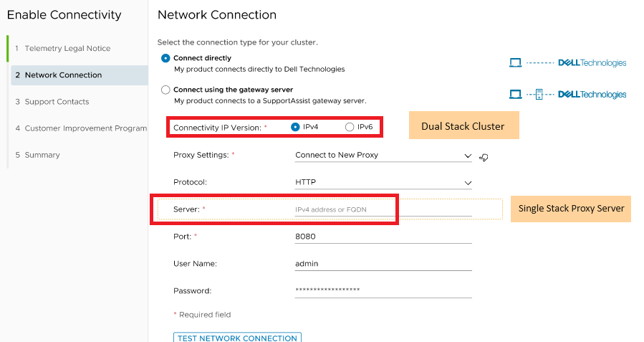Screen dimensions: 644x342
Task: Select the Connect directly radio button
Action: (166, 58)
